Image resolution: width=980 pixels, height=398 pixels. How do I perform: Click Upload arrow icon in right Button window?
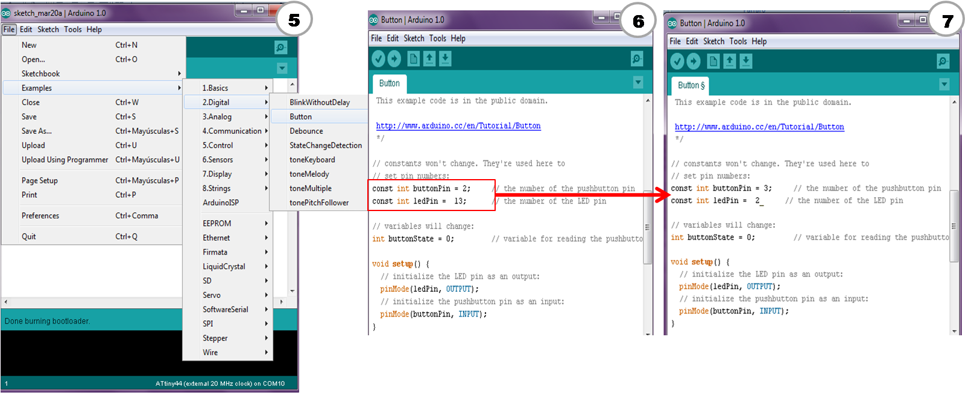694,61
